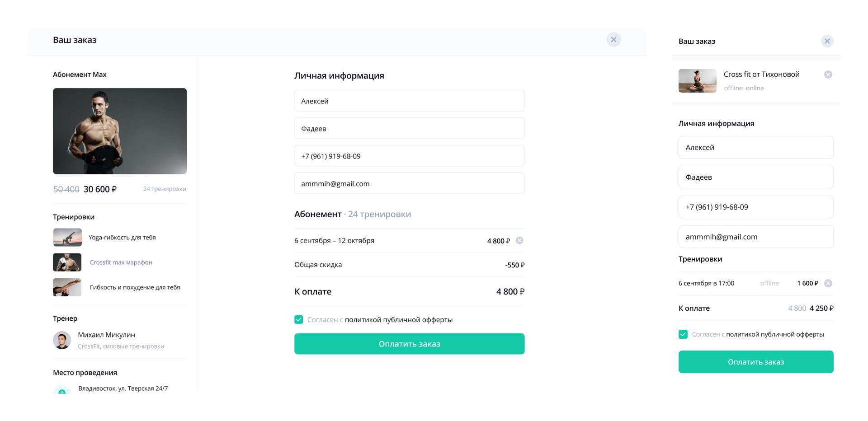Open the Crossfit max марафон link
868x421 pixels.
tap(121, 262)
